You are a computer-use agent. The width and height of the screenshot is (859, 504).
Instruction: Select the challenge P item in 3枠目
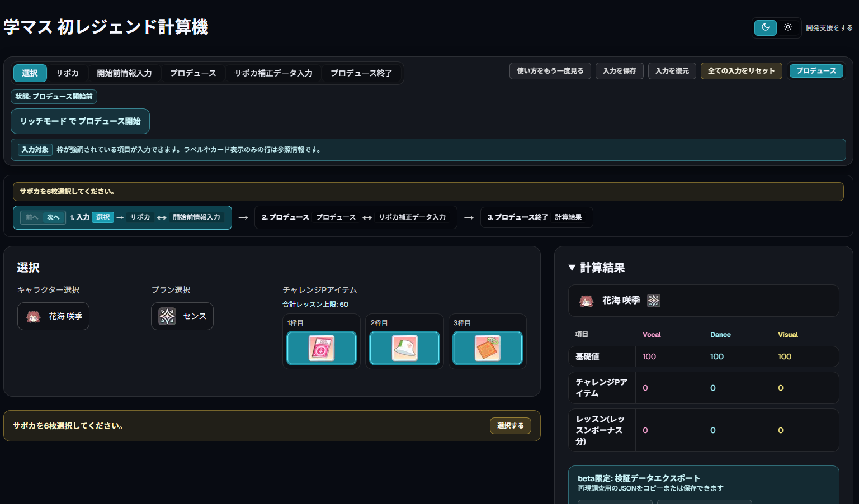(x=487, y=348)
